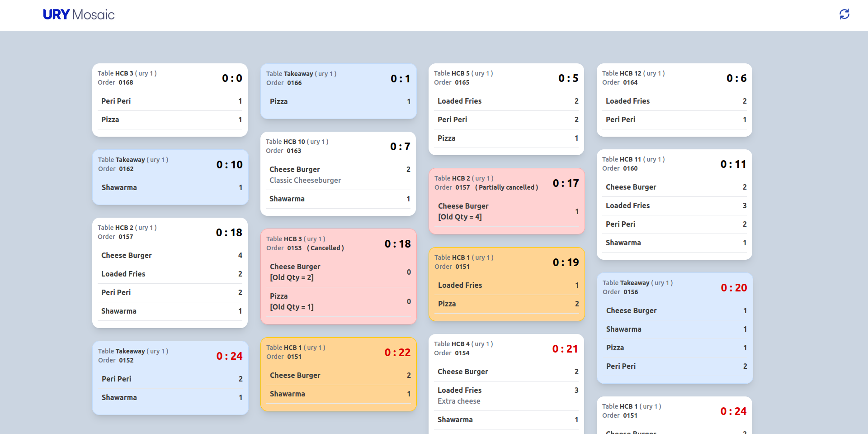Screen dimensions: 868x434
Task: Click Shawarma row in order 0152
Action: (x=170, y=397)
